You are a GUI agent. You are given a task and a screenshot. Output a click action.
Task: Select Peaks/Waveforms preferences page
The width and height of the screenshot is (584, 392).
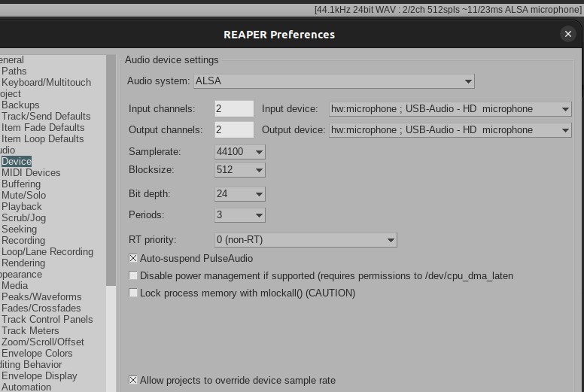coord(41,296)
